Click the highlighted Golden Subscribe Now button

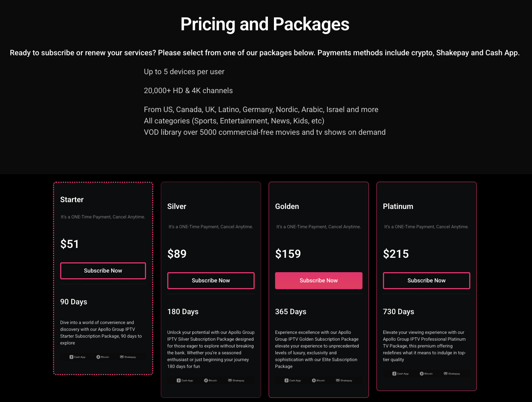319,280
